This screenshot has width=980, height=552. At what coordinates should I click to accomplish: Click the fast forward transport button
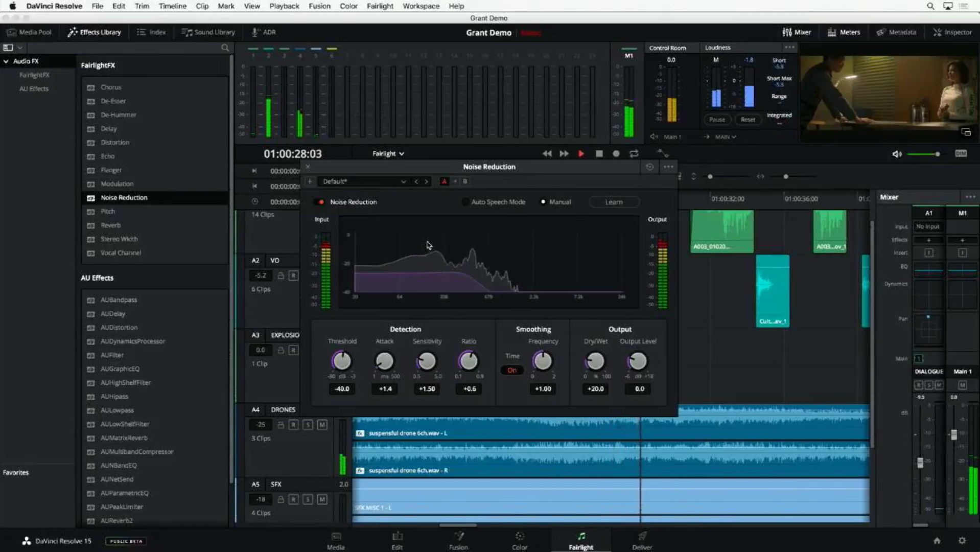tap(564, 154)
